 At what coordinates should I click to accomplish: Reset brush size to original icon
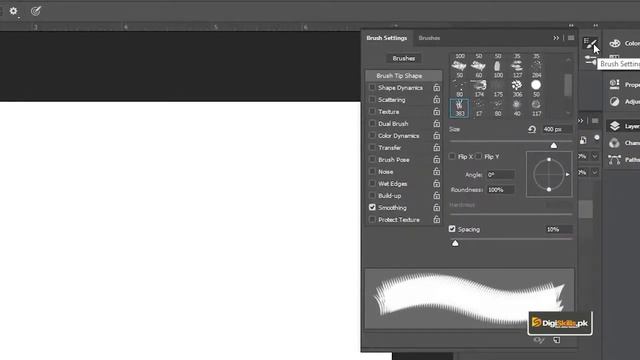tap(532, 129)
